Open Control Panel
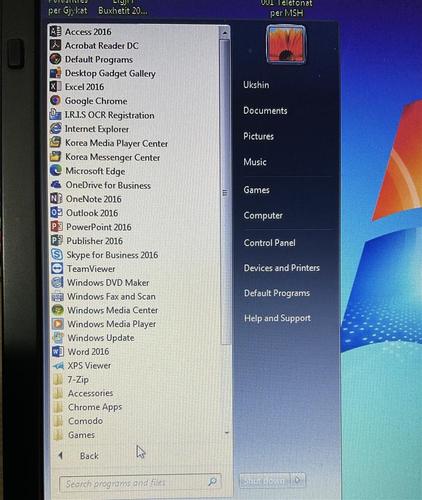The image size is (422, 500). [270, 242]
